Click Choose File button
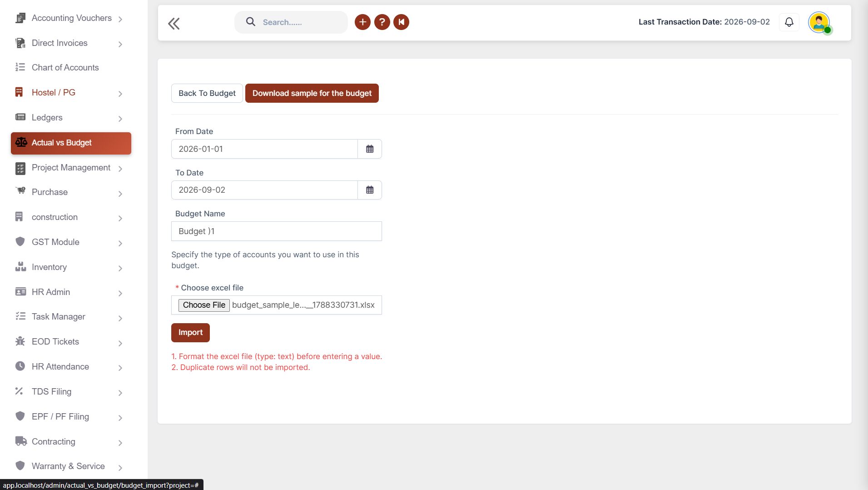The image size is (868, 490). coord(204,305)
